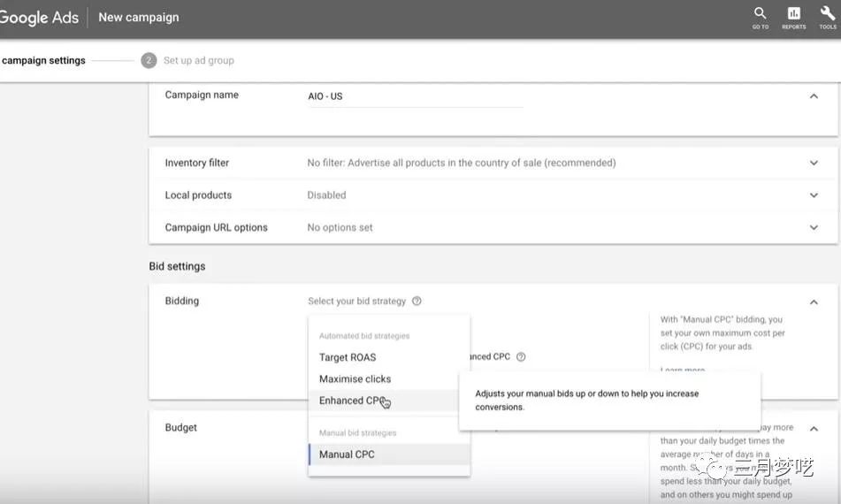Collapse the Bidding section chevron

pyautogui.click(x=814, y=302)
